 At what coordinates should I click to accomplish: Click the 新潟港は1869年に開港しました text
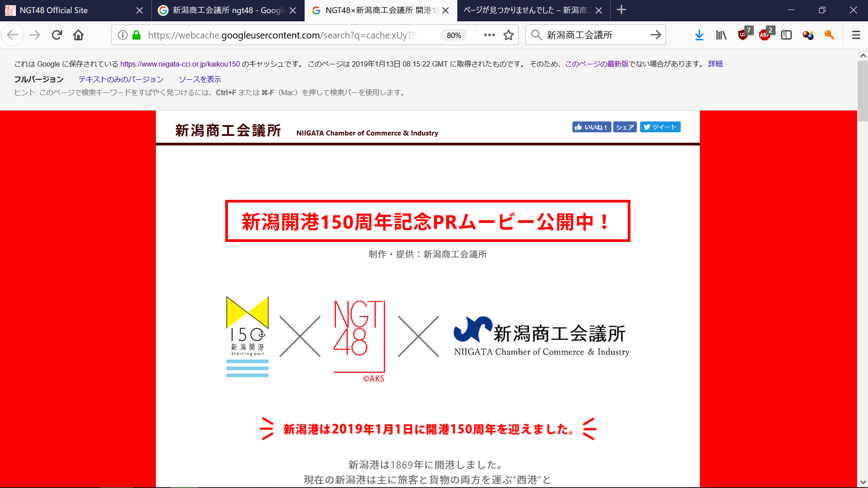pos(426,464)
